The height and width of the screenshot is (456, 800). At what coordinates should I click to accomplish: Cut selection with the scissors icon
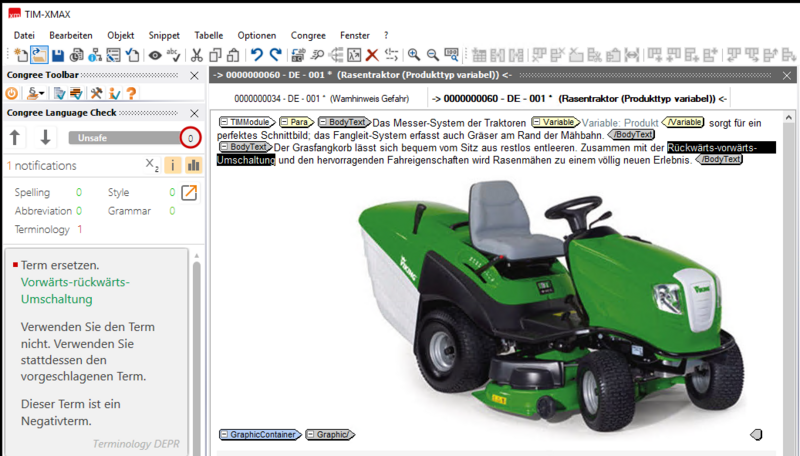coord(196,55)
